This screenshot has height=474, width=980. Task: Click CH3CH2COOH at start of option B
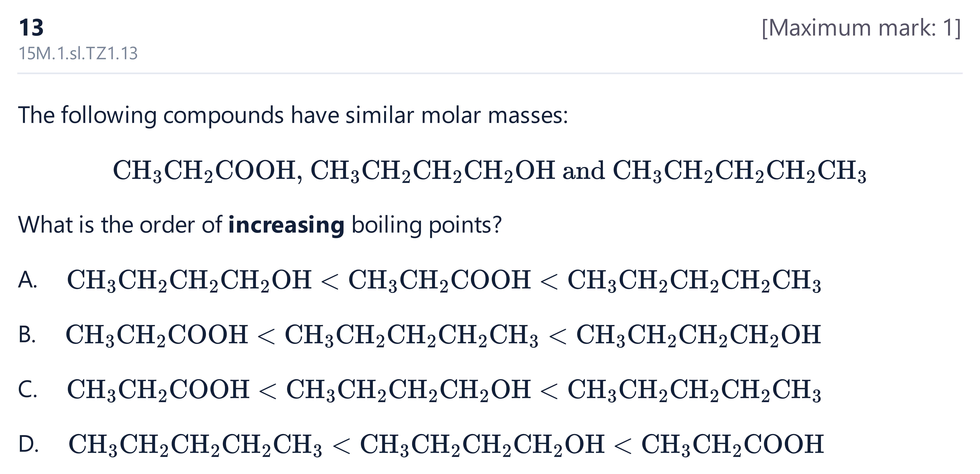pyautogui.click(x=157, y=336)
